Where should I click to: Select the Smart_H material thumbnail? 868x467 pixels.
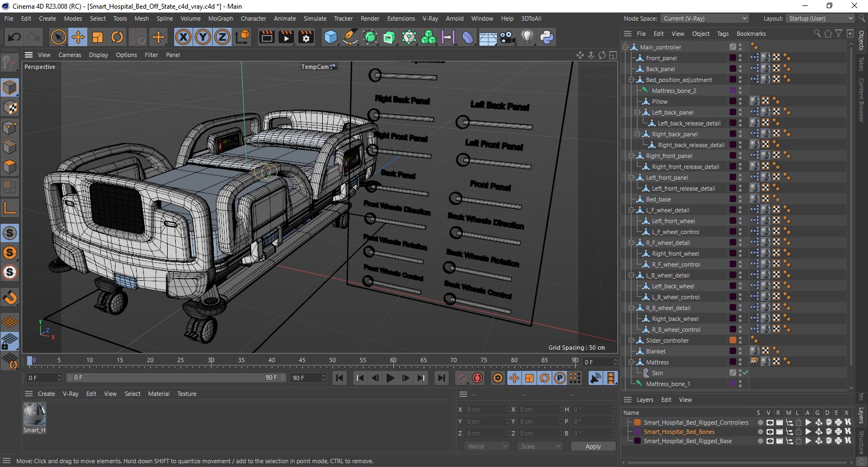coord(34,415)
